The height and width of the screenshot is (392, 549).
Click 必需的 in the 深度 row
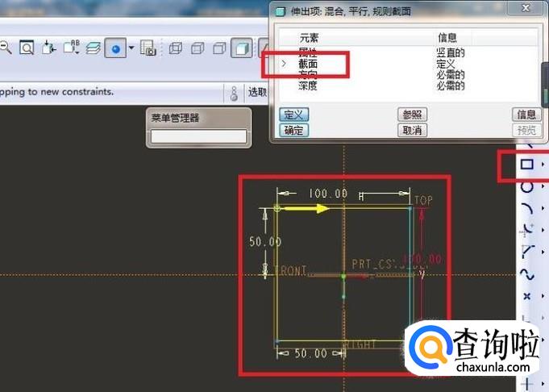click(451, 85)
